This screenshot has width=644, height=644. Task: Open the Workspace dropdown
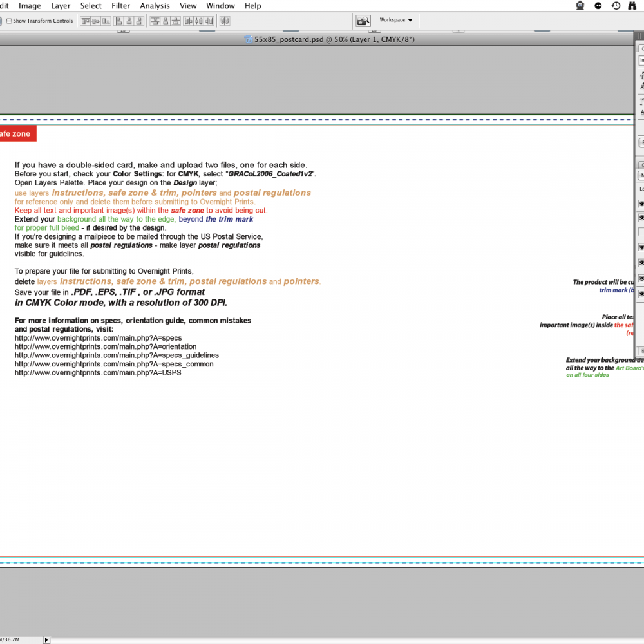click(x=396, y=20)
